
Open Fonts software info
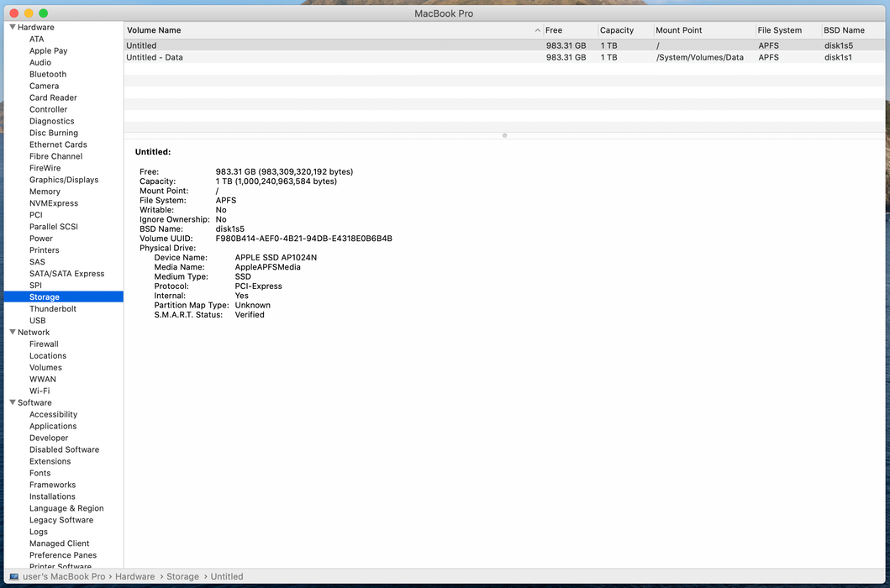click(39, 474)
